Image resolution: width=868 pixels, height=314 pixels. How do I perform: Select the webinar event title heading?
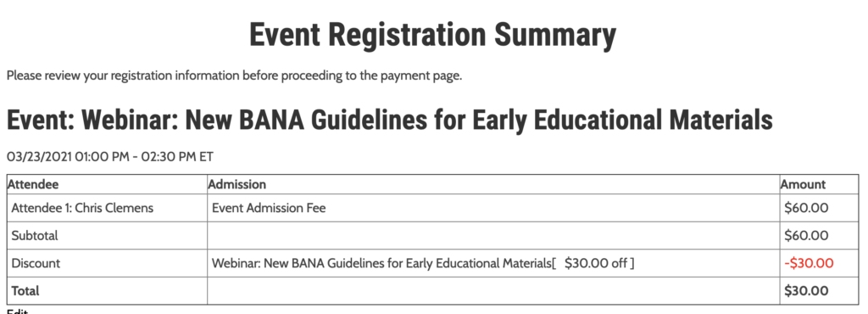[390, 119]
